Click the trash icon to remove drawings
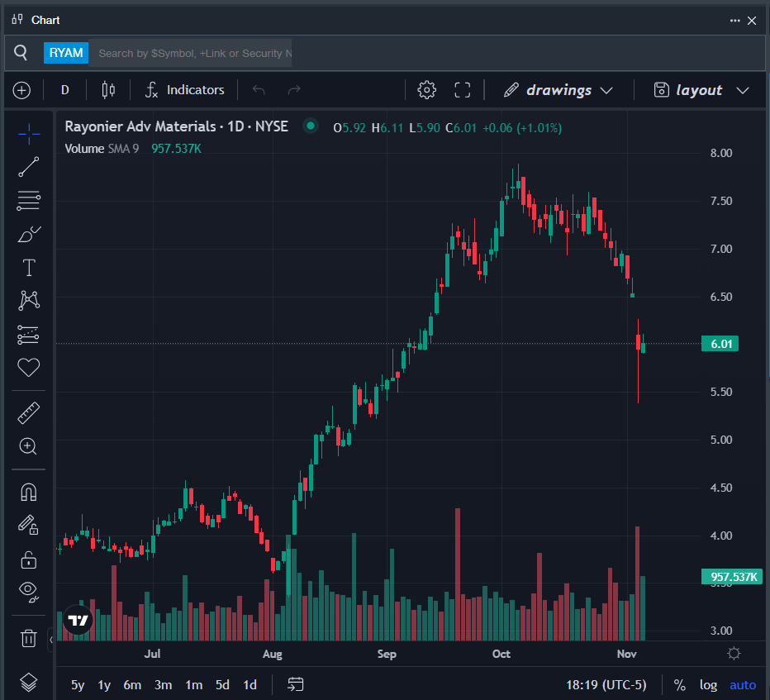 pyautogui.click(x=29, y=638)
